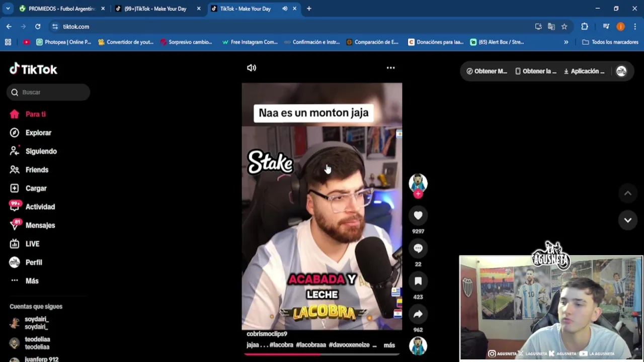The height and width of the screenshot is (362, 644).
Task: Click install app icon in address bar
Action: pos(538,27)
